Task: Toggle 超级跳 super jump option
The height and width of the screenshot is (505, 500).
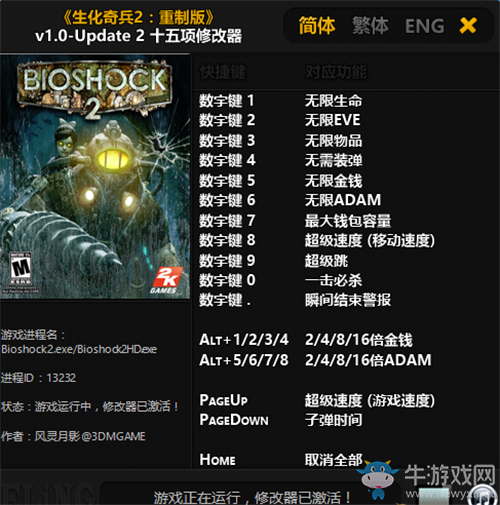Action: 326,261
